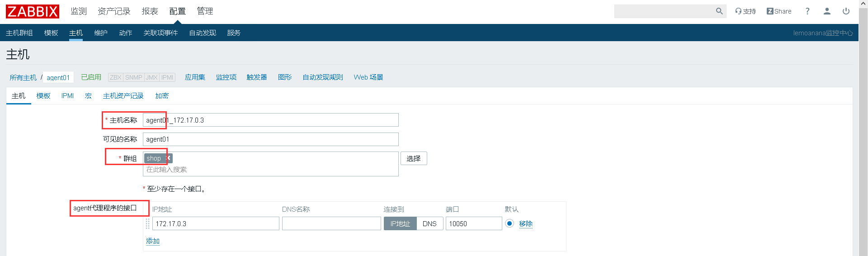Open the Zabbix Share link
Viewport: 868px width, 256px height.
click(779, 11)
